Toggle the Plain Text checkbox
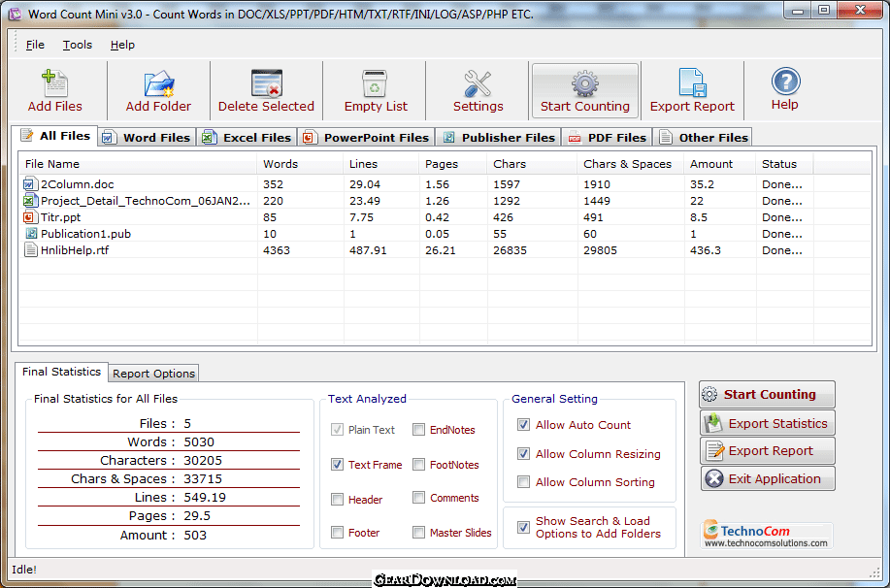The width and height of the screenshot is (890, 588). (x=337, y=430)
